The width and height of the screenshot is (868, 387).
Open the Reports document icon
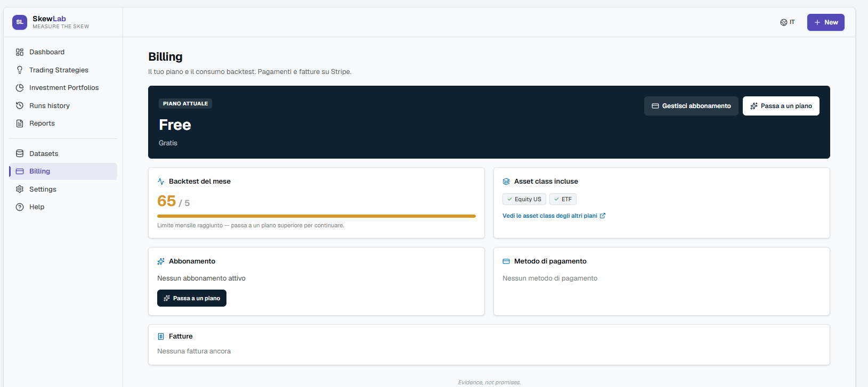click(20, 123)
